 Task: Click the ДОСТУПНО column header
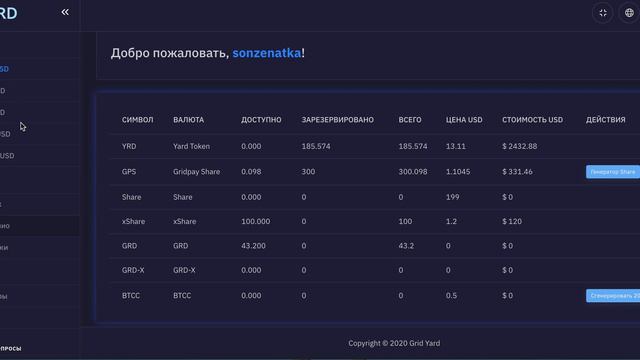(261, 120)
